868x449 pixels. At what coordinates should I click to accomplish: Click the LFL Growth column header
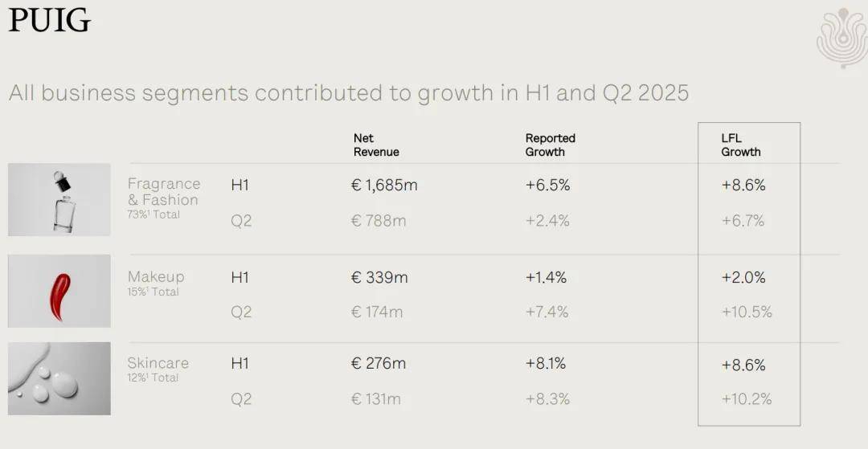click(740, 145)
